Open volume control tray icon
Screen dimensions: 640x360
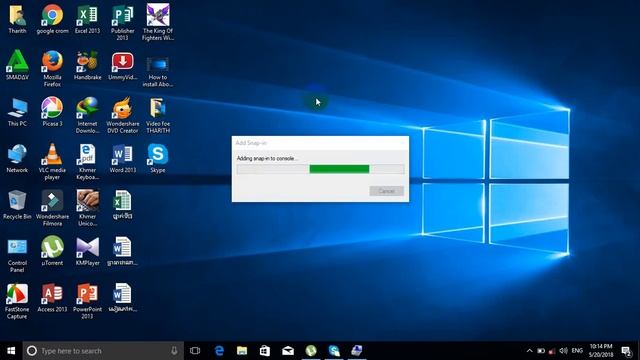pos(563,351)
